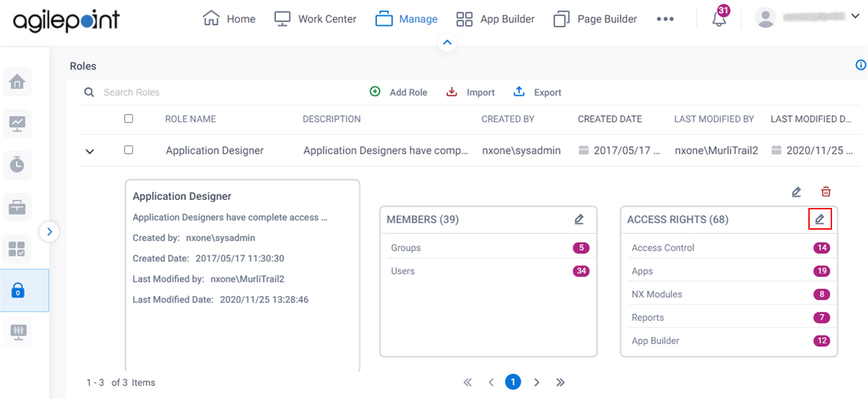Click the Apps count badge 19
Viewport: 868px width, 399px height.
[x=822, y=271]
